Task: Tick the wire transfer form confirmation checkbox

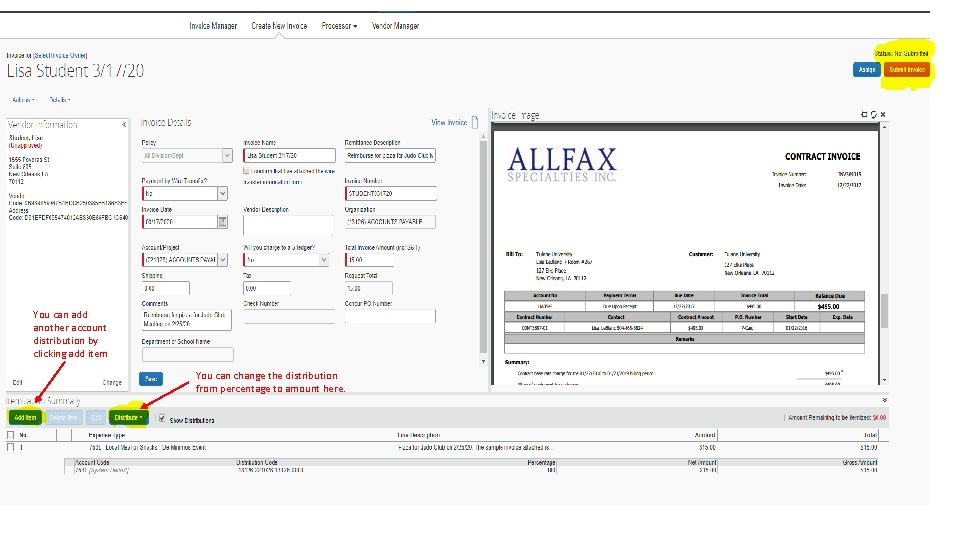Action: [246, 171]
